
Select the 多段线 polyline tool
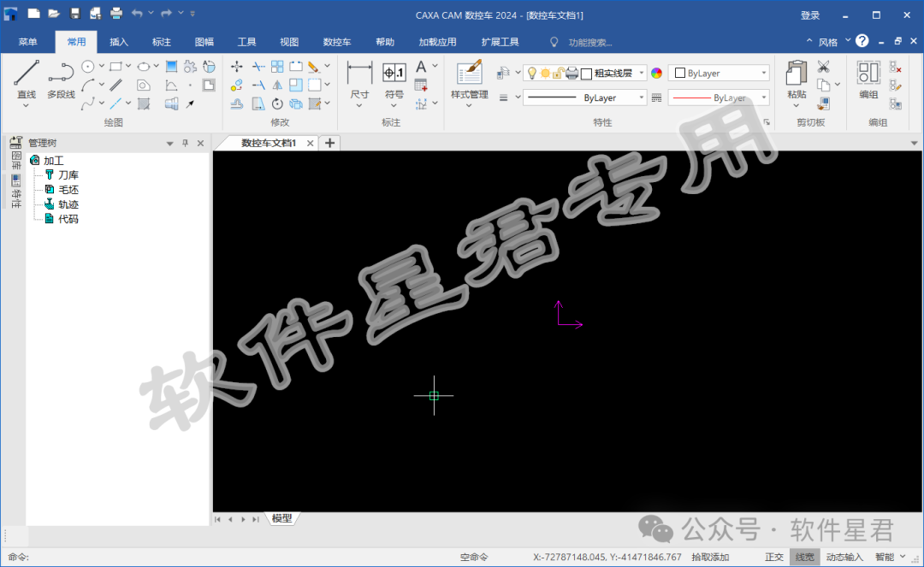coord(61,80)
